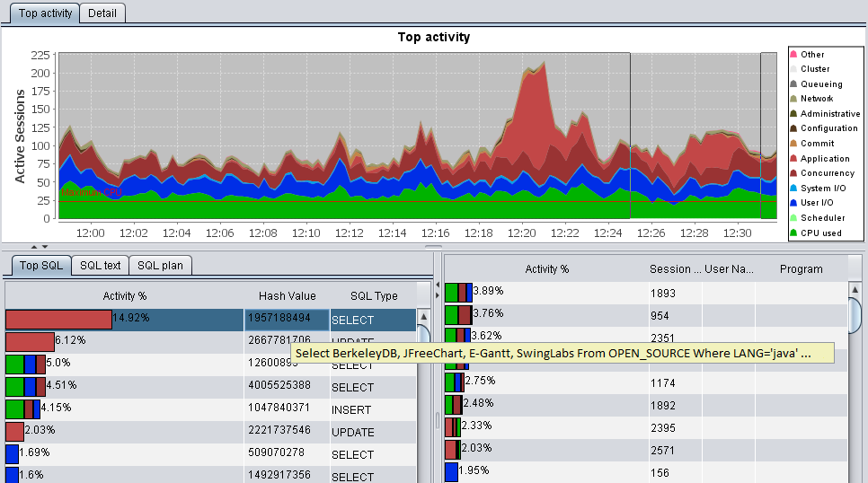Select session row 1893

645,294
